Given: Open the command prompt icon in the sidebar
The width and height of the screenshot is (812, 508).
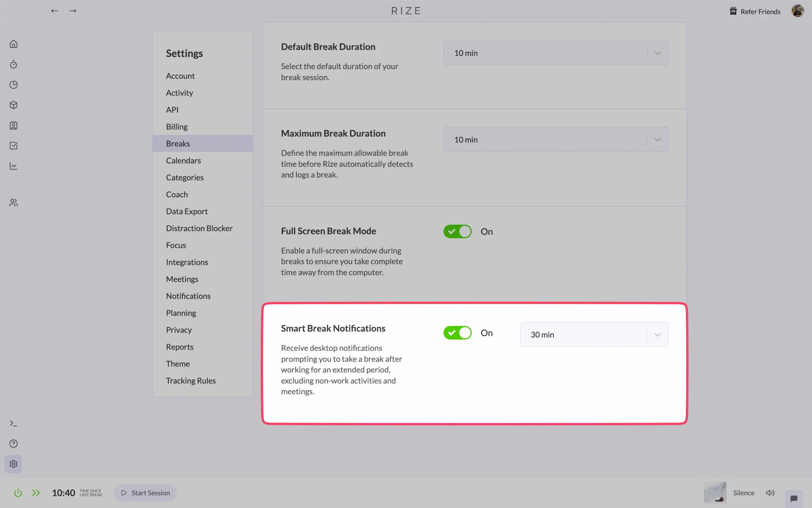Looking at the screenshot, I should pos(13,423).
